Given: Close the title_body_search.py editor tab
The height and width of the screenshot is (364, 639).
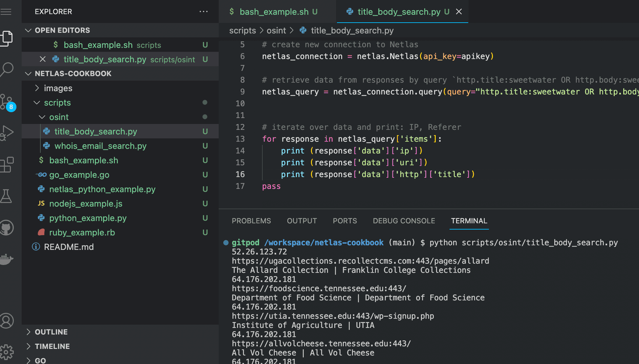Looking at the screenshot, I should pyautogui.click(x=459, y=12).
